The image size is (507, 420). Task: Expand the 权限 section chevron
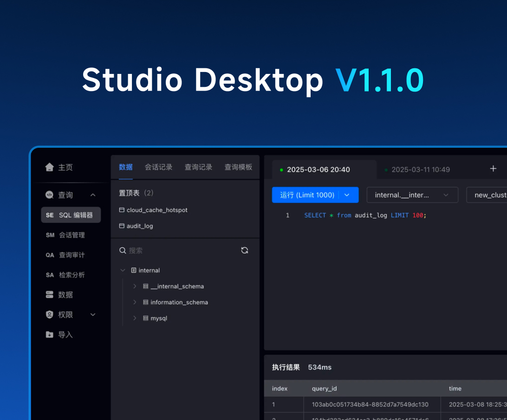(93, 315)
